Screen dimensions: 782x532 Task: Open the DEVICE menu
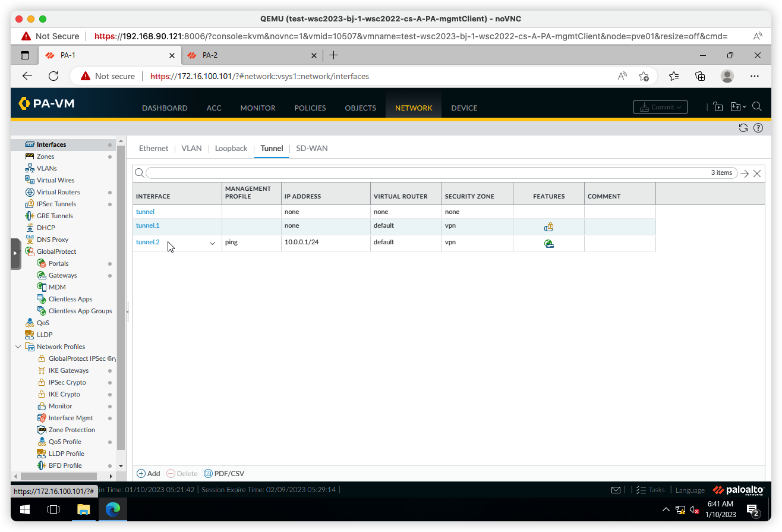pos(464,108)
